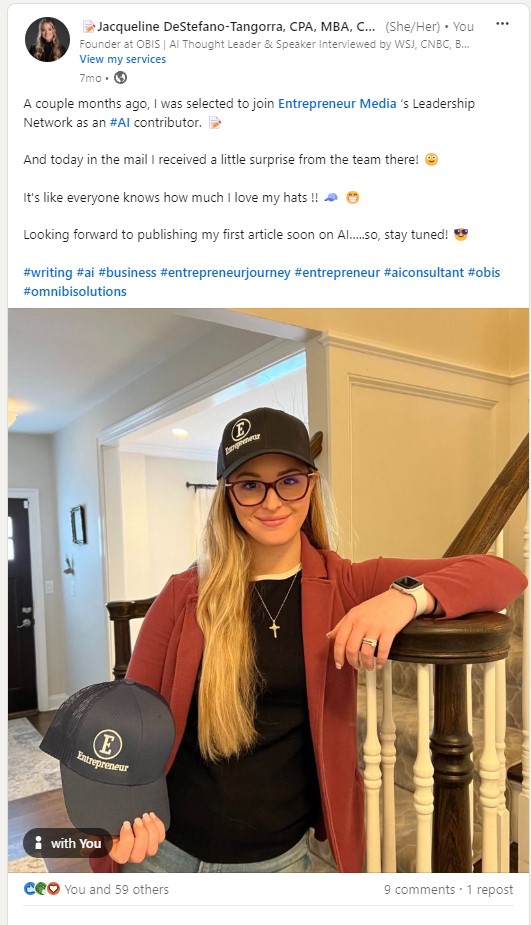The height and width of the screenshot is (925, 531).
Task: Open Jacqueline DeStefano-Tangorra's profile name
Action: 235,27
